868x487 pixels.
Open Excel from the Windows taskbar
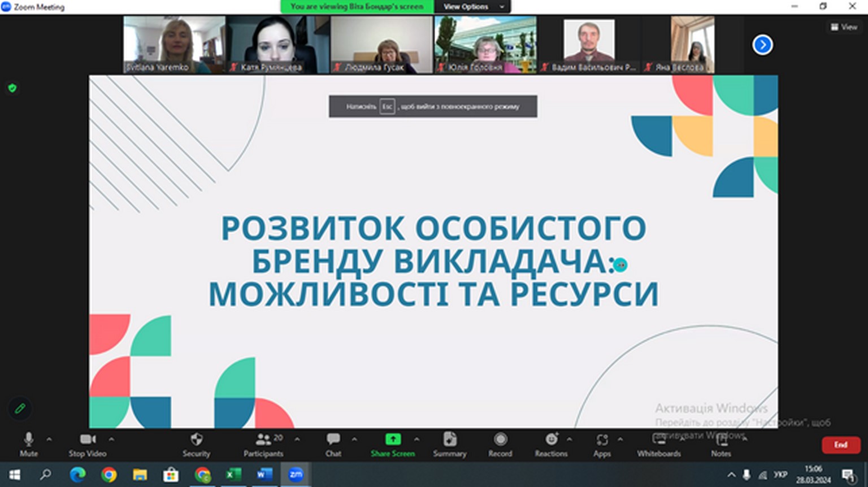[233, 475]
